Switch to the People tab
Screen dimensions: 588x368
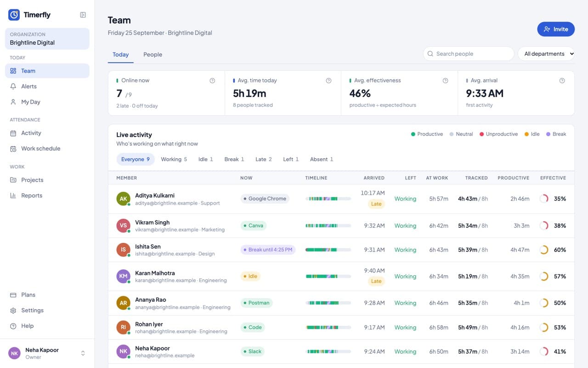[153, 54]
